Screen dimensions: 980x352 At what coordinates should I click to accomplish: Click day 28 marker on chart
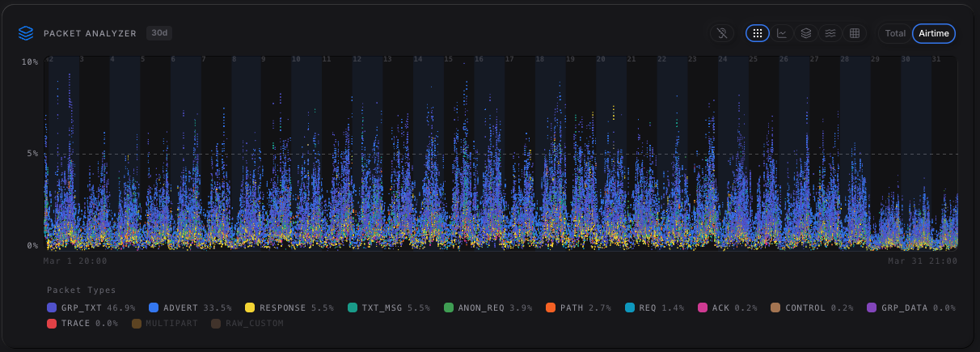click(x=845, y=59)
